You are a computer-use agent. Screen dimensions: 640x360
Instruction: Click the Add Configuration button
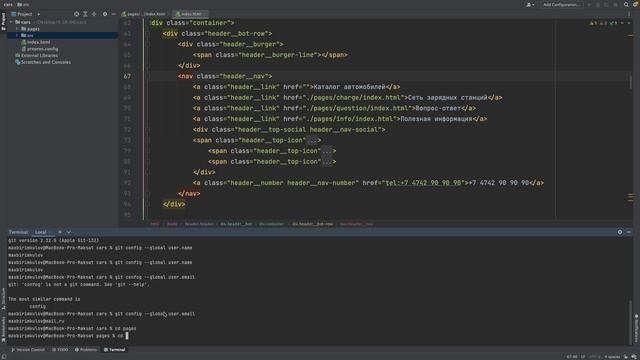[561, 4]
